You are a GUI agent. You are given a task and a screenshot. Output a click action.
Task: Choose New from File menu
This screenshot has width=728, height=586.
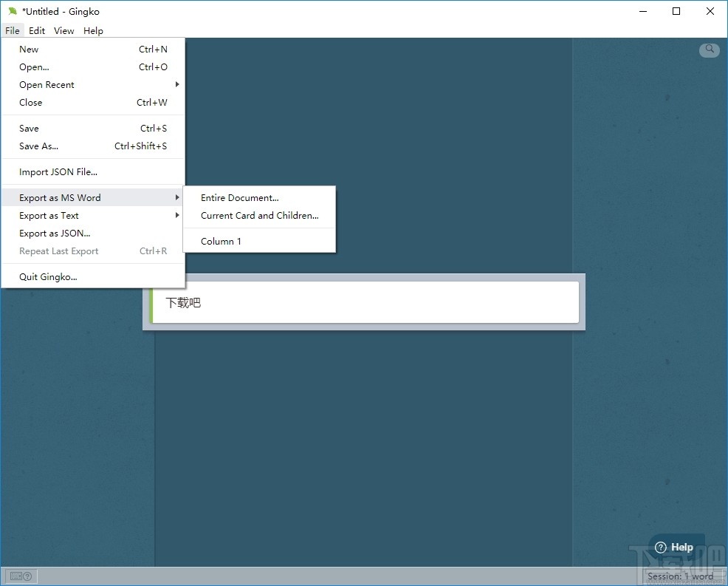pos(93,50)
